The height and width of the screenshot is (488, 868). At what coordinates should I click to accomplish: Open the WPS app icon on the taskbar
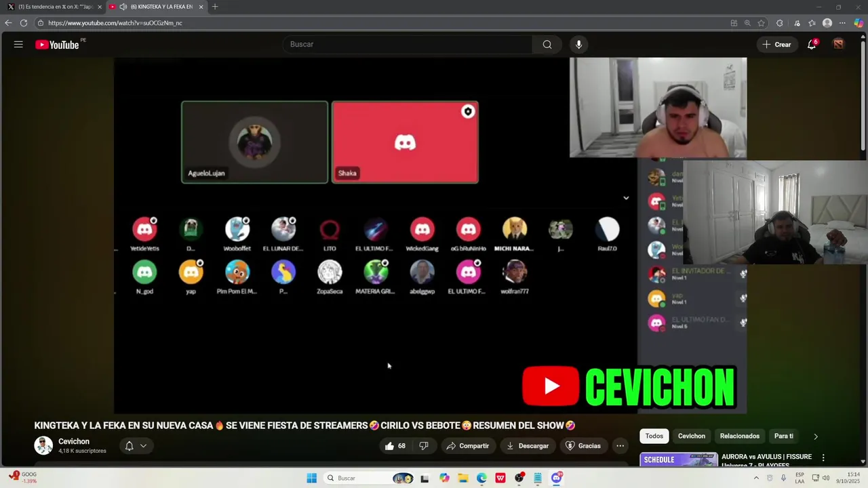coord(500,478)
